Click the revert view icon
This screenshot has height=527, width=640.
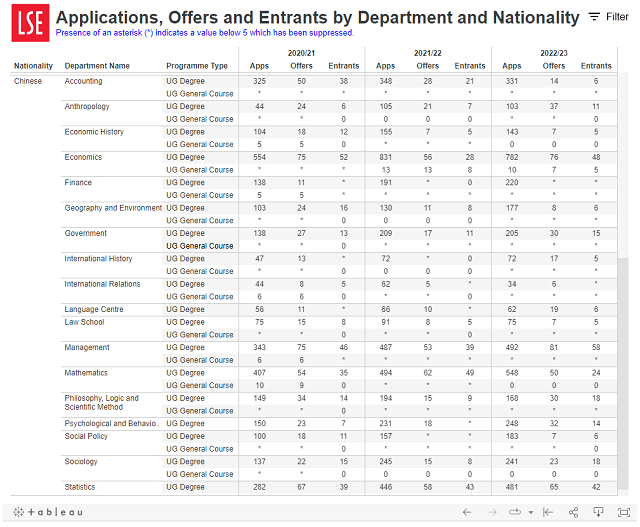(548, 512)
